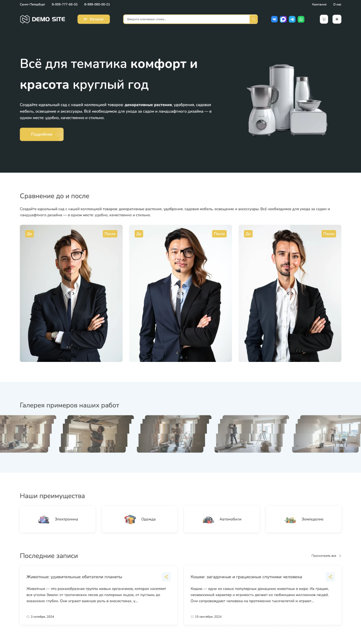This screenshot has width=361, height=644.
Task: Click the purple Max messenger icon
Action: point(283,19)
